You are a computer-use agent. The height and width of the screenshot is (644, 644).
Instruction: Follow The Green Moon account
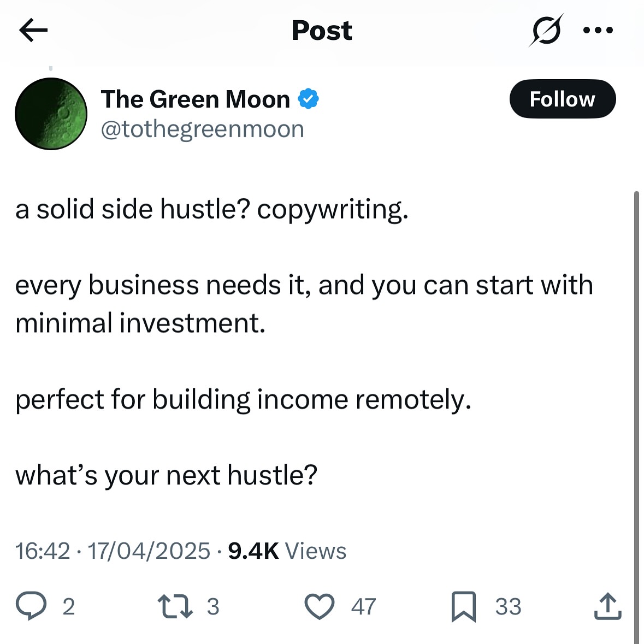point(563,99)
